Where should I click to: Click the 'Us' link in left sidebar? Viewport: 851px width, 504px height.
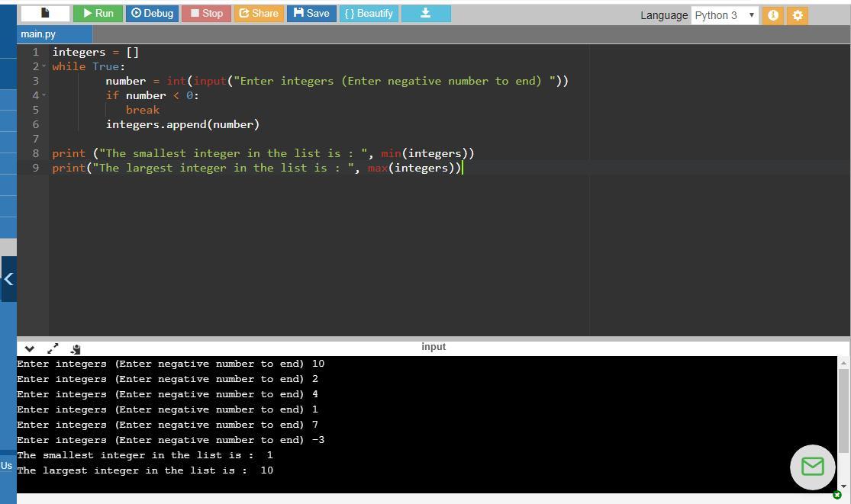7,466
